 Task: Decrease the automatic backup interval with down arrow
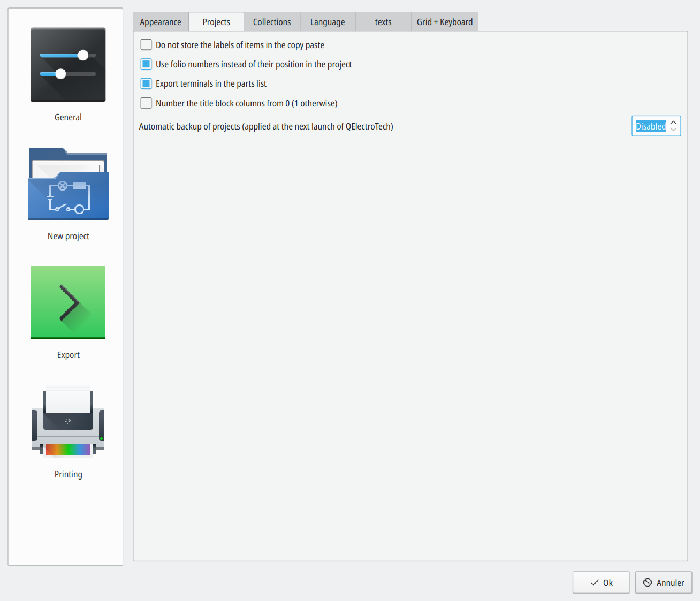point(674,130)
